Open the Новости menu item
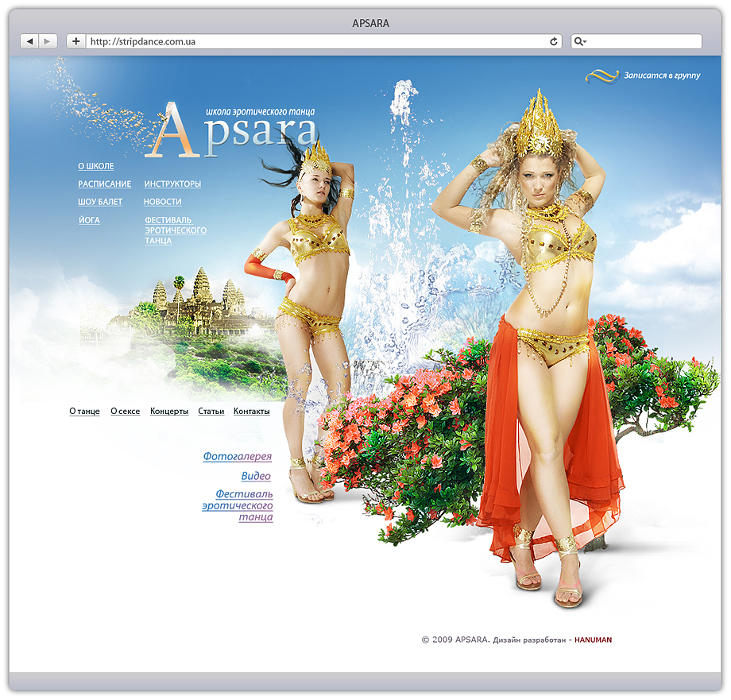This screenshot has width=731, height=700. pos(162,202)
